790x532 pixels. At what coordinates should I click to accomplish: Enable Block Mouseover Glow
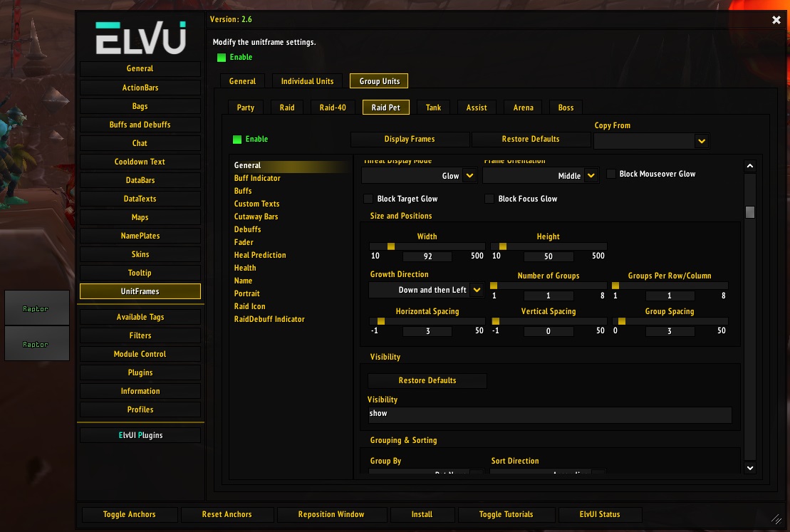tap(610, 173)
